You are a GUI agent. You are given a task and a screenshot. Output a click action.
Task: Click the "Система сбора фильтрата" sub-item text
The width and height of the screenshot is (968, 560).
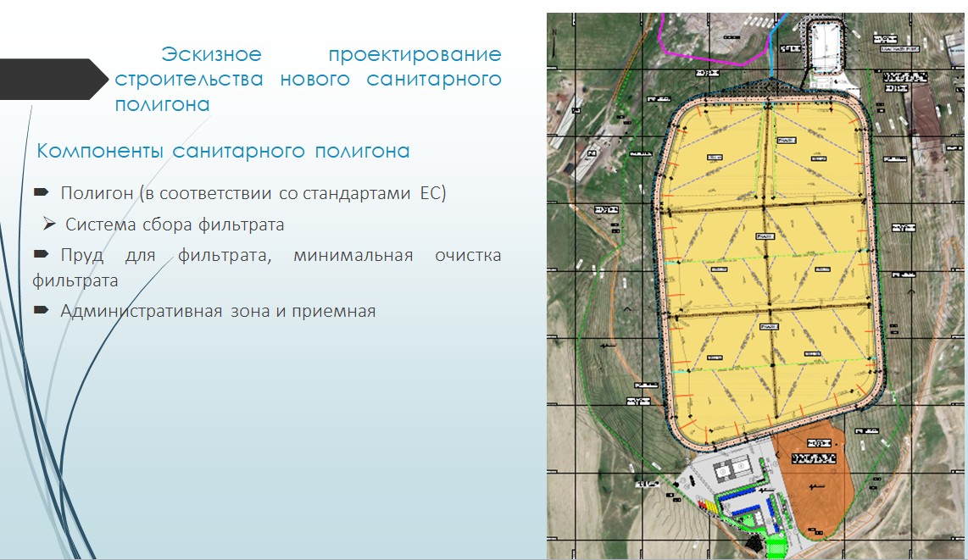pos(175,225)
